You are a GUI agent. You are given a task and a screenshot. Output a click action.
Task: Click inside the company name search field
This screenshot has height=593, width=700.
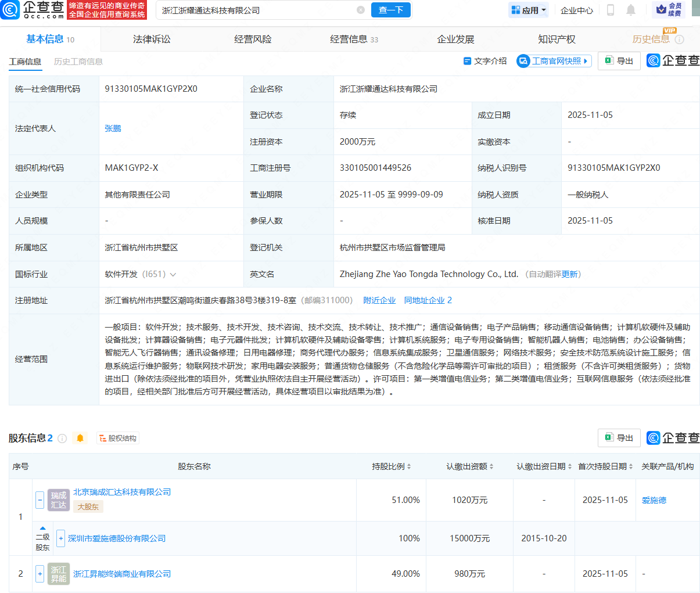pyautogui.click(x=250, y=10)
